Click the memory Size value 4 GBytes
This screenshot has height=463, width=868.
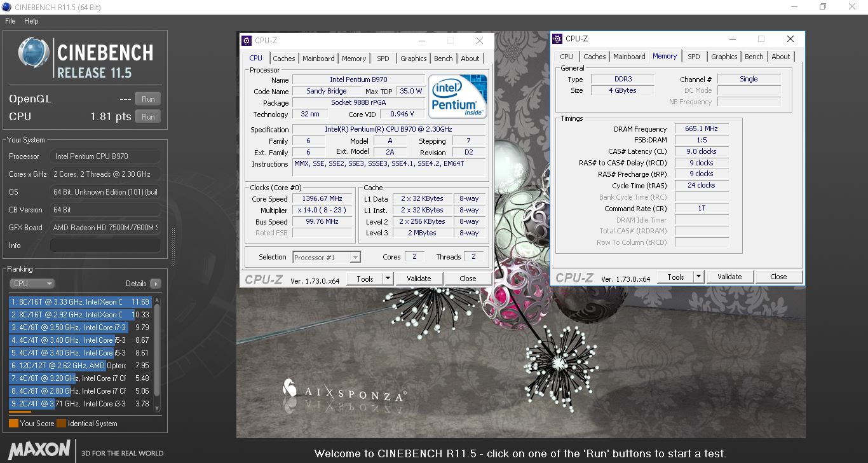coord(622,91)
